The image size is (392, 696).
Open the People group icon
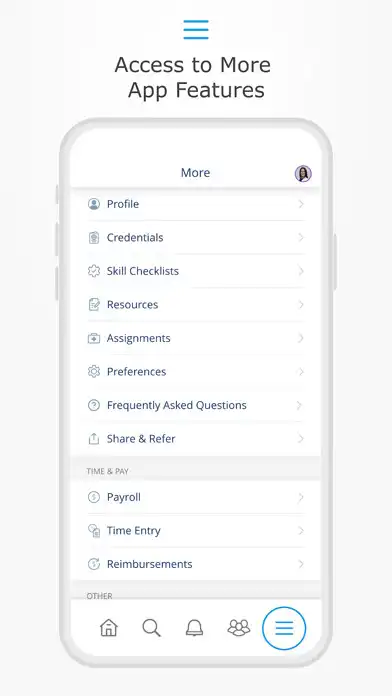click(239, 628)
